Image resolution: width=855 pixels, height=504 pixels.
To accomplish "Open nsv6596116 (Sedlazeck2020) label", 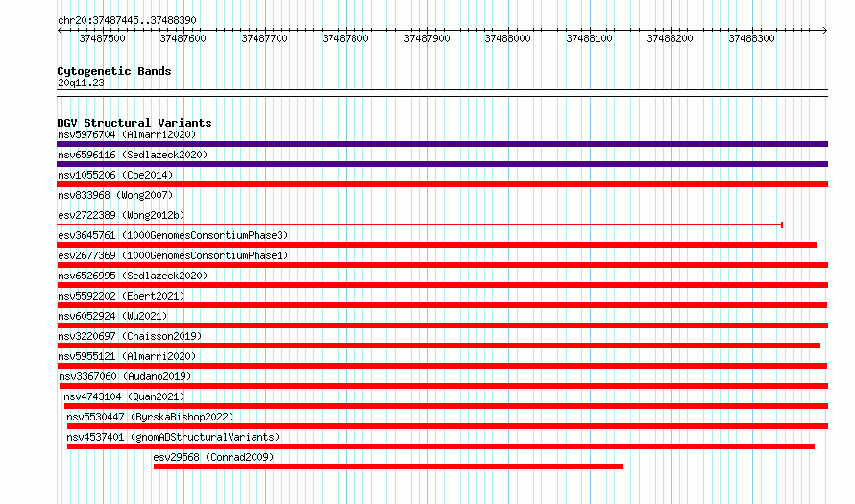I will (133, 155).
